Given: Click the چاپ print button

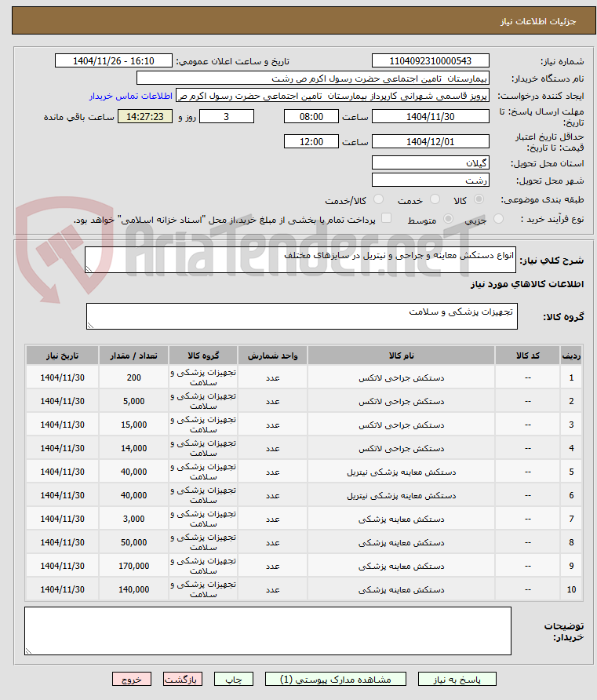Looking at the screenshot, I should (233, 679).
